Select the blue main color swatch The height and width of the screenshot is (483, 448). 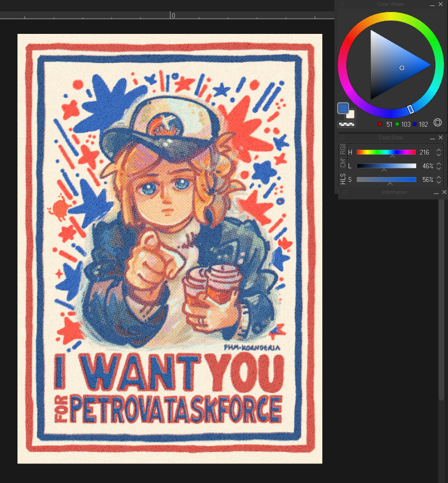pyautogui.click(x=343, y=108)
